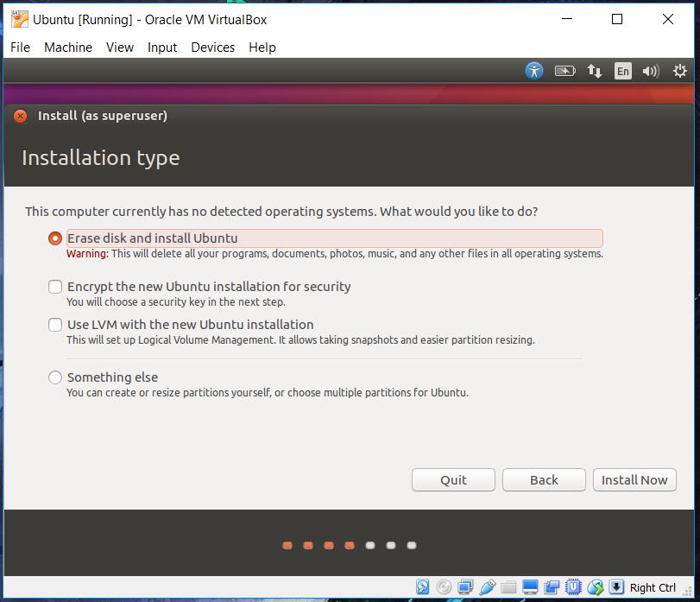The image size is (700, 602).
Task: Click the Right Ctrl host key text
Action: point(653,587)
